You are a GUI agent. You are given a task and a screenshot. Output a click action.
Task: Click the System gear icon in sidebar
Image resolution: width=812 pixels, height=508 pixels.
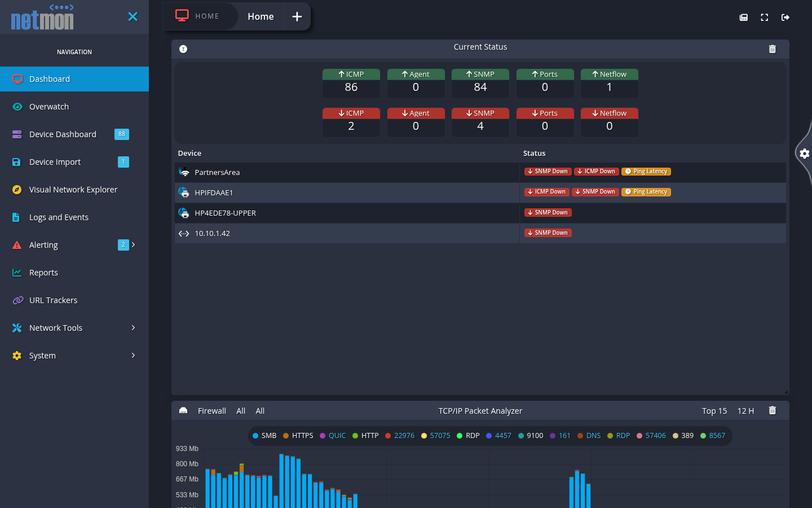[x=17, y=356]
